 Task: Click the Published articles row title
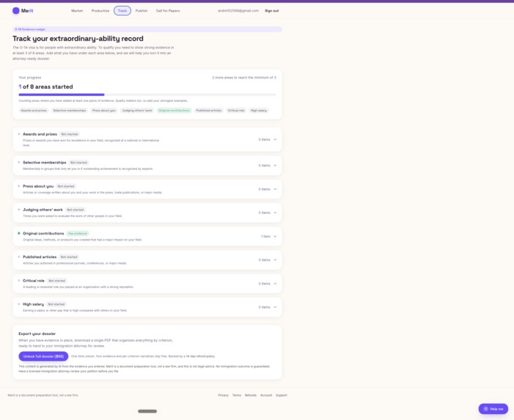click(x=40, y=257)
